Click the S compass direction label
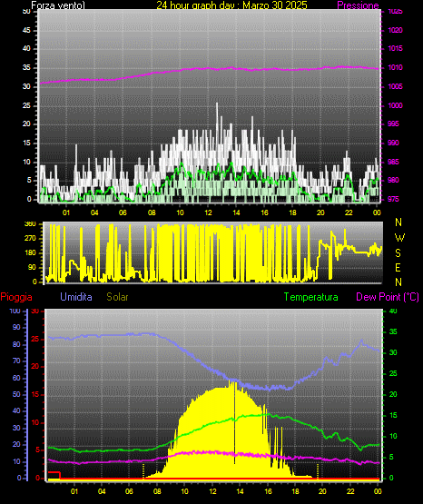Viewport: 423px width, 504px height. coord(398,253)
